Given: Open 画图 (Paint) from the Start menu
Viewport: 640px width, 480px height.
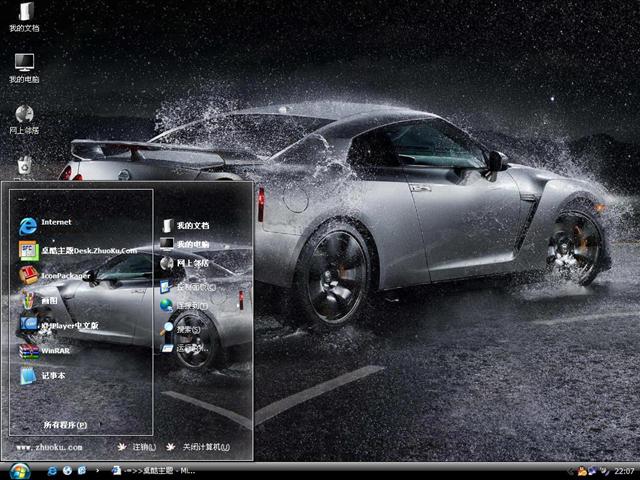Looking at the screenshot, I should [42, 299].
